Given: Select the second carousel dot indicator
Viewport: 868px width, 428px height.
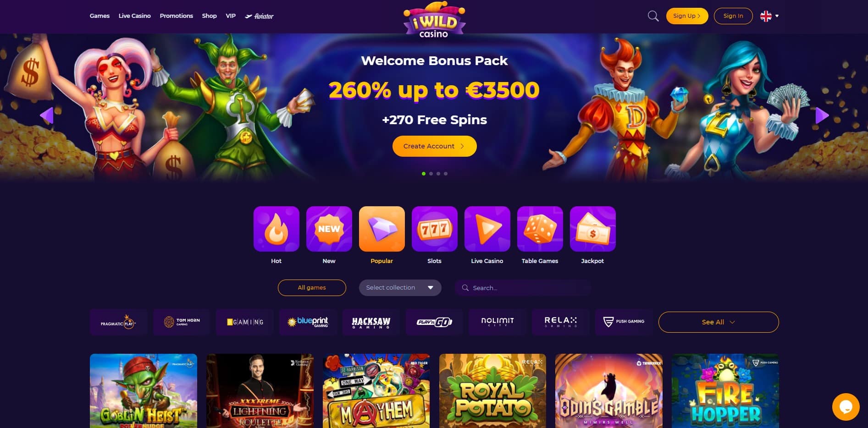Looking at the screenshot, I should click(x=431, y=174).
